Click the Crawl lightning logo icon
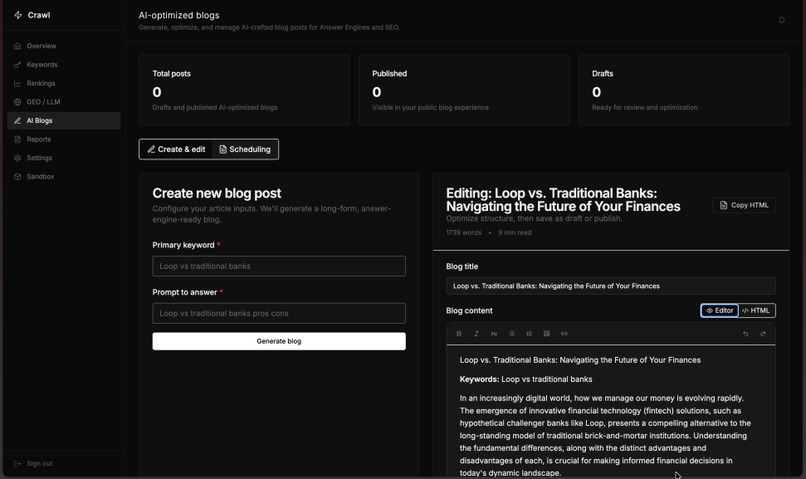Viewport: 806px width, 479px height. tap(17, 15)
